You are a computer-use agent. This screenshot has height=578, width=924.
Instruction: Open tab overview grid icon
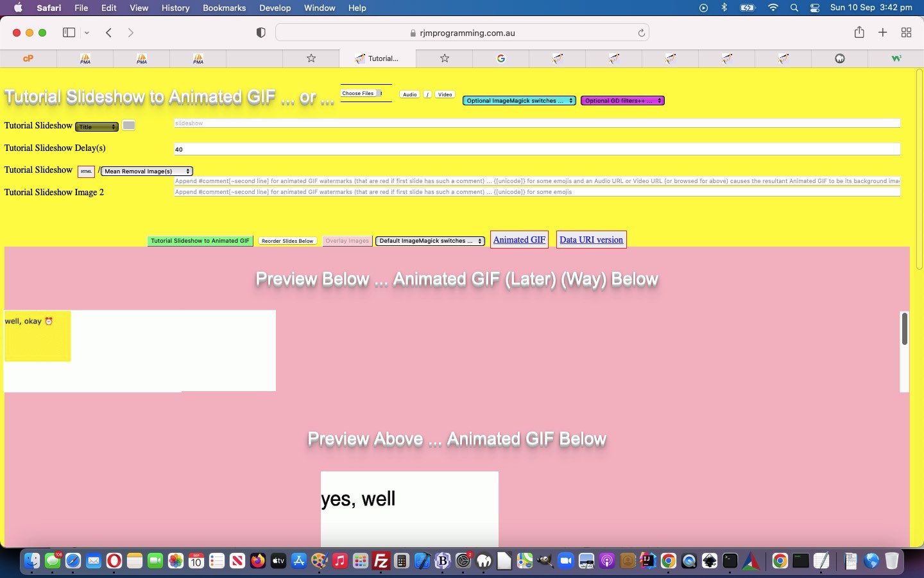(x=906, y=33)
